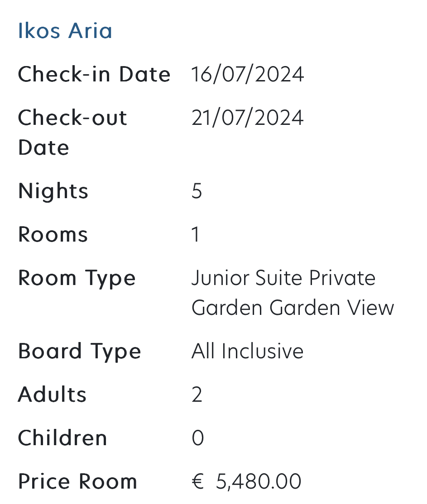Select the check-out date 21/07/2024
Viewport: 427px width, 504px height.
click(x=247, y=118)
